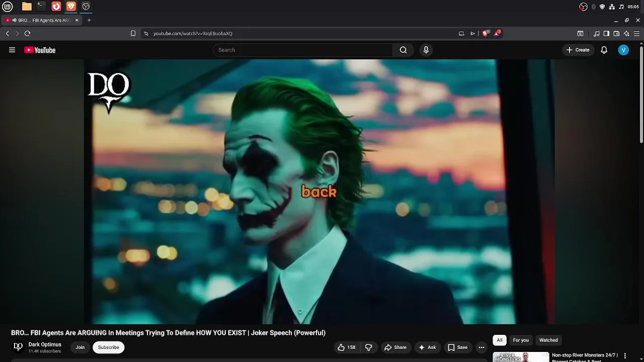Viewport: 644px width, 362px height.
Task: Open the Linux Mint start menu
Action: 7,7
